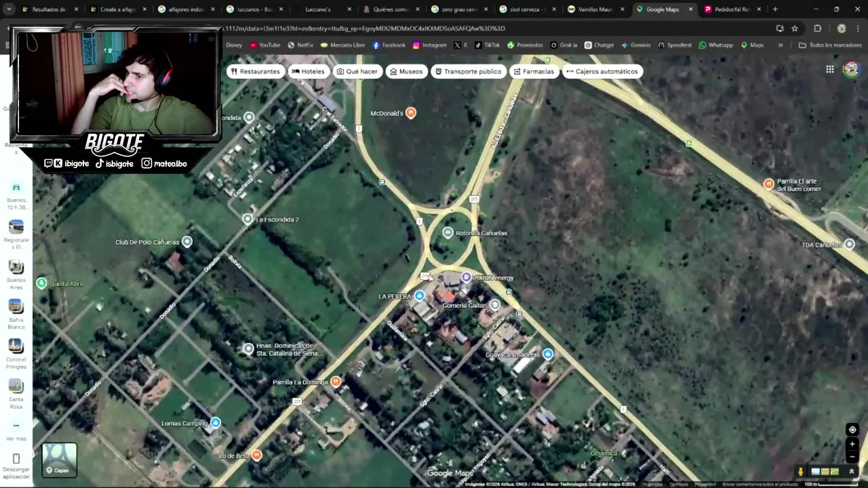Open the Speedtest bookmark
Viewport: 868px width, 488px height.
(x=674, y=45)
